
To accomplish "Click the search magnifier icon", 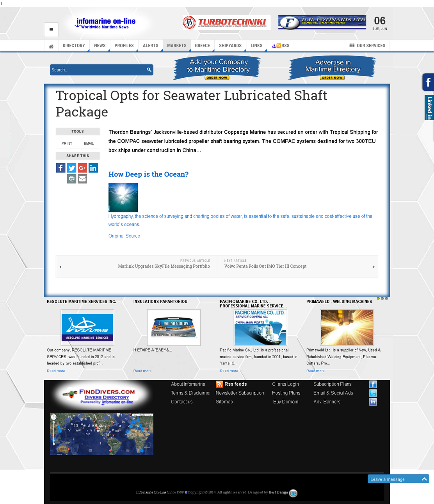I will pos(149,70).
